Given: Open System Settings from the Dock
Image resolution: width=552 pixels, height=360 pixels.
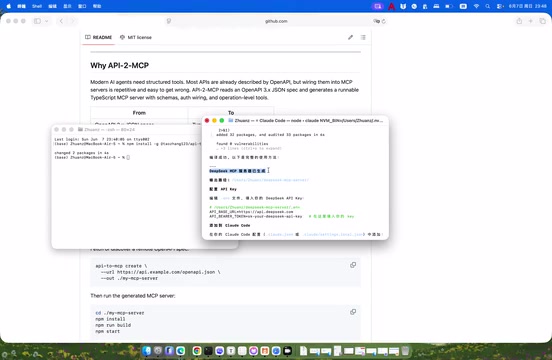Looking at the screenshot, I should click(x=158, y=350).
